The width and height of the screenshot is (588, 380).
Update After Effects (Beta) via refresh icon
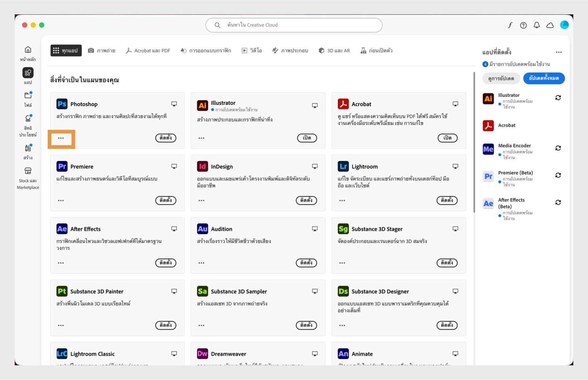coord(558,202)
